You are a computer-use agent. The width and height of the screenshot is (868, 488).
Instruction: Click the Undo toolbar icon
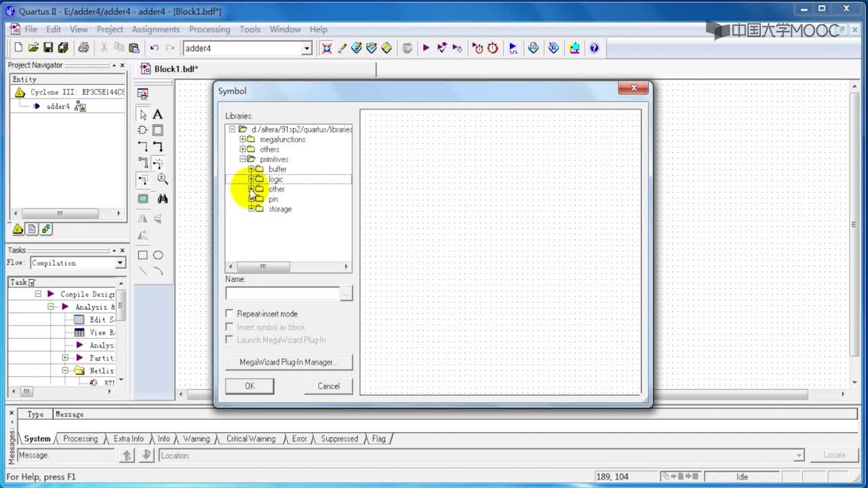coord(155,48)
